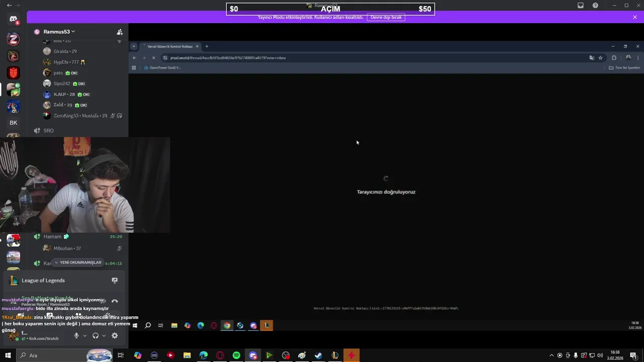Open headphone output options arrow
The height and width of the screenshot is (362, 644).
pyautogui.click(x=104, y=336)
